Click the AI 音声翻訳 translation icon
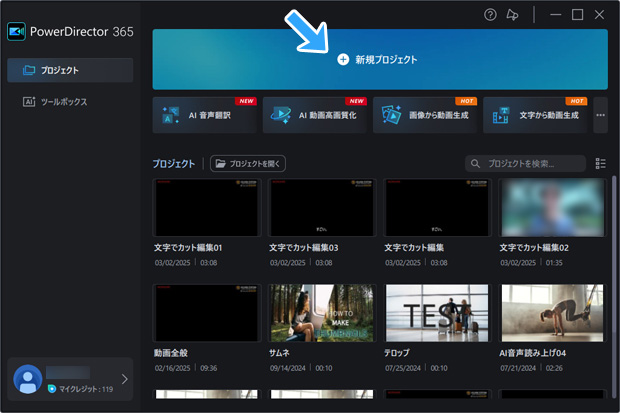The width and height of the screenshot is (620, 413). click(171, 115)
